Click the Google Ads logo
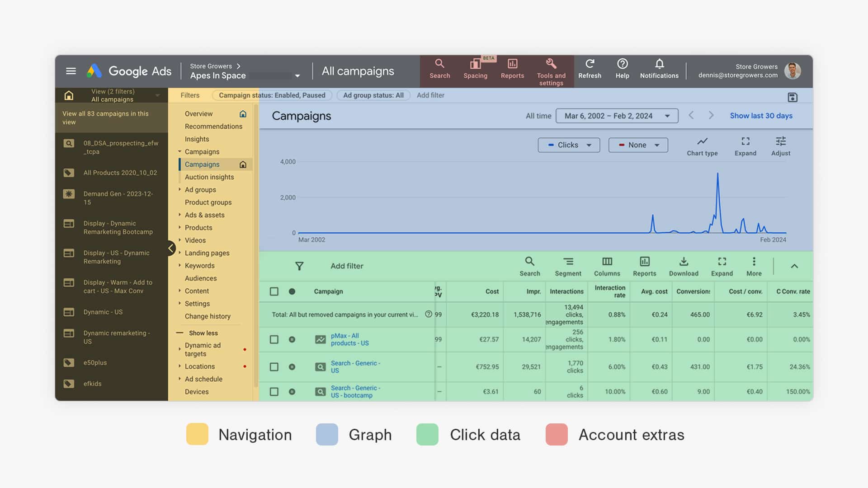Screen dimensions: 868x488 (x=129, y=71)
